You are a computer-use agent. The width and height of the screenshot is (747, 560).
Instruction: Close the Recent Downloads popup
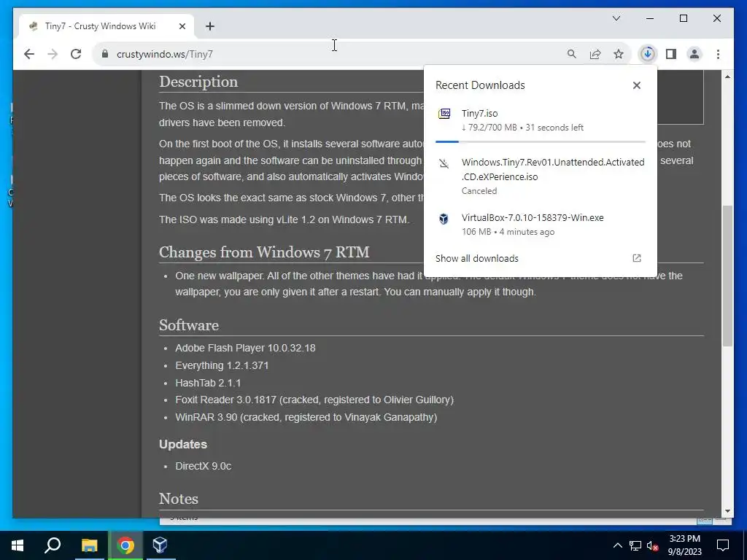[636, 85]
